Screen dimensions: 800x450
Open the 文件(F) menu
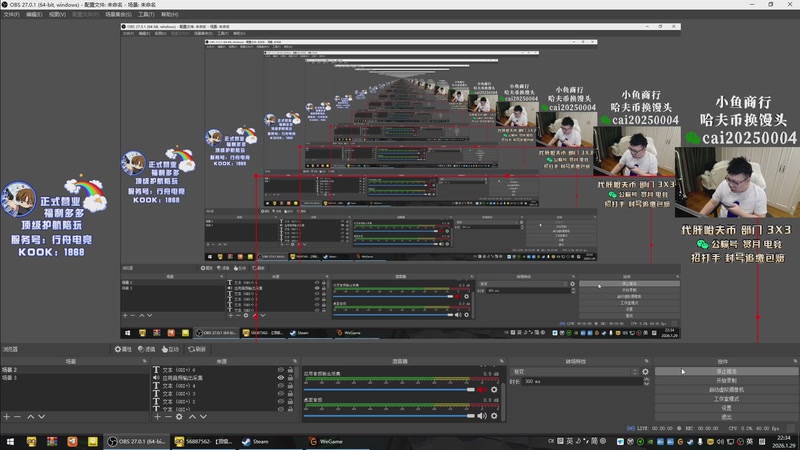[x=11, y=14]
